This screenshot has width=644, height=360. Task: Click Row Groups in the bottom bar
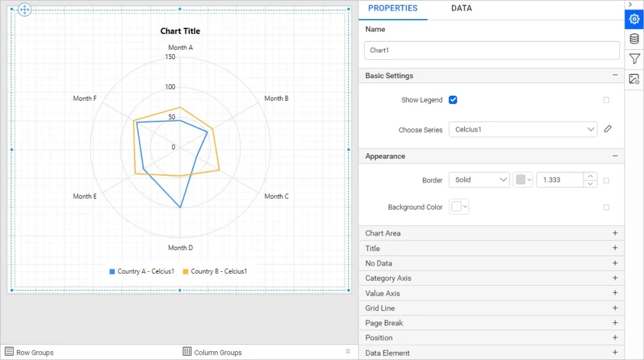pos(29,352)
